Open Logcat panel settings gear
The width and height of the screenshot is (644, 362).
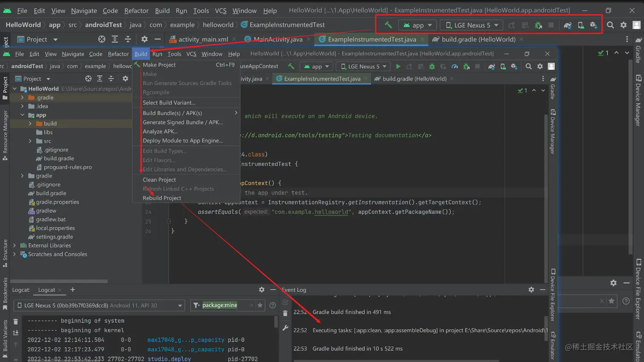click(262, 290)
